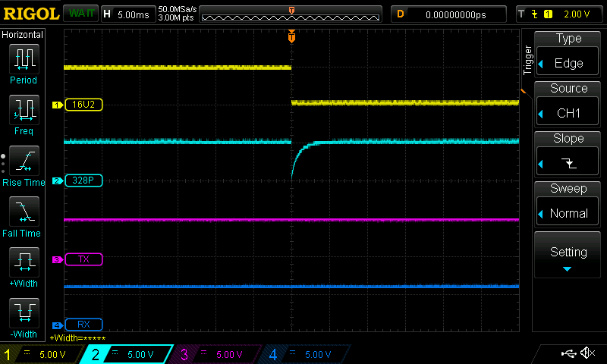The width and height of the screenshot is (607, 364).
Task: Toggle channel 3 at 5.00 V
Action: click(215, 354)
